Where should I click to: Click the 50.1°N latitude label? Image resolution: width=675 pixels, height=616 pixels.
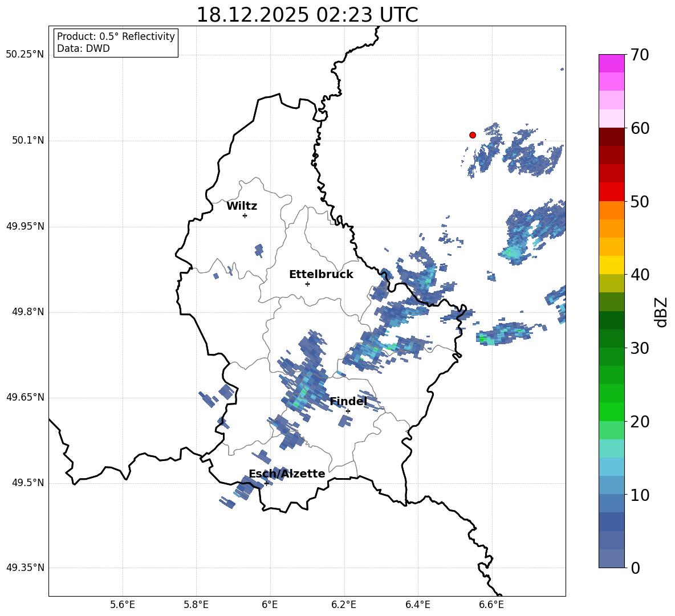[28, 141]
